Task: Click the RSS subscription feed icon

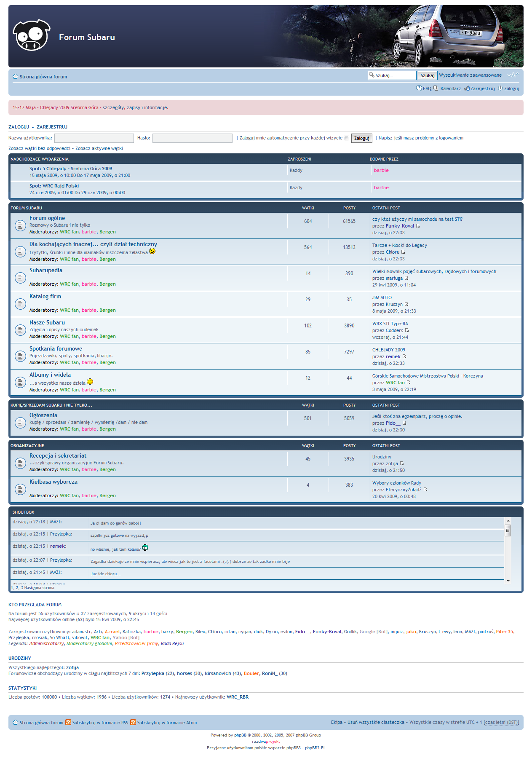Action: pos(68,722)
